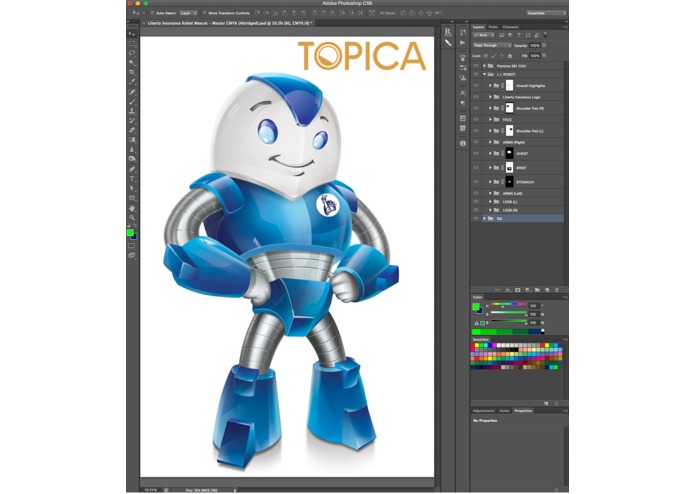The height and width of the screenshot is (494, 695).
Task: Select the Clone Stamp tool
Action: click(132, 111)
